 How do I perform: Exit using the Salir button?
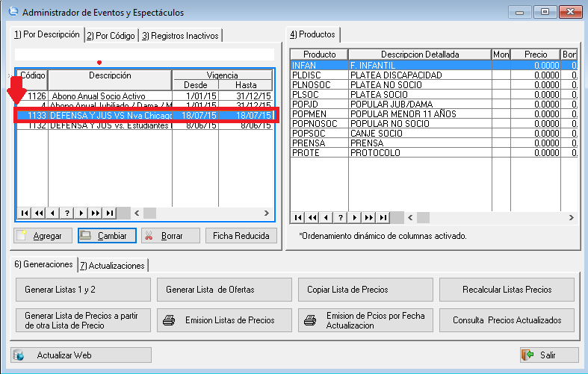tap(548, 355)
